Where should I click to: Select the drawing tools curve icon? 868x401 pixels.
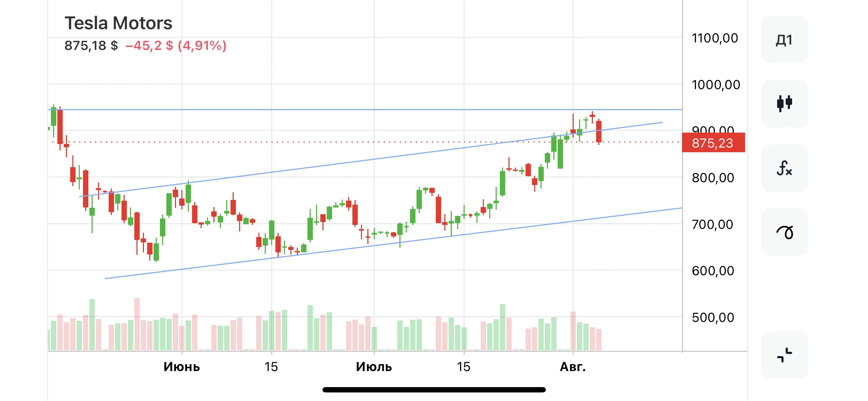tap(784, 232)
